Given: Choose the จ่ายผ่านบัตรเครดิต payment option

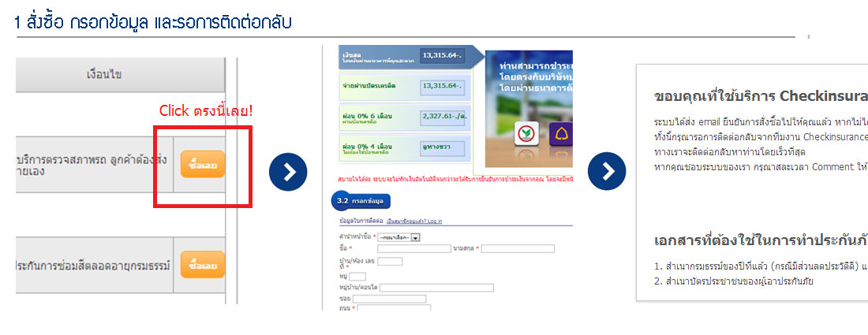Looking at the screenshot, I should tap(405, 86).
